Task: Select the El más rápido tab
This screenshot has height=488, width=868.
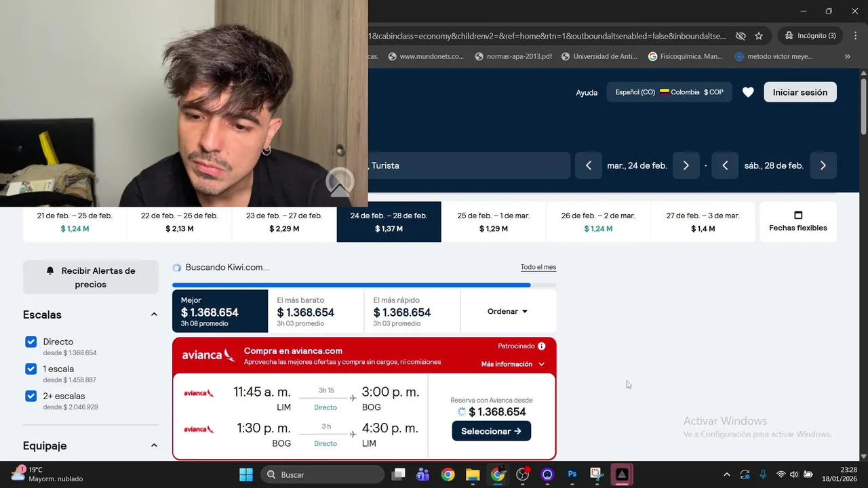Action: (x=412, y=311)
